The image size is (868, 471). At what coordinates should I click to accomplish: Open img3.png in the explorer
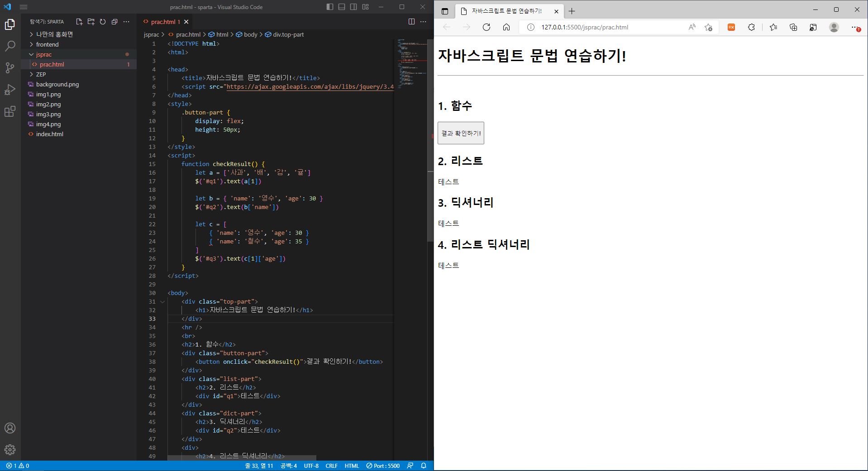[79, 114]
